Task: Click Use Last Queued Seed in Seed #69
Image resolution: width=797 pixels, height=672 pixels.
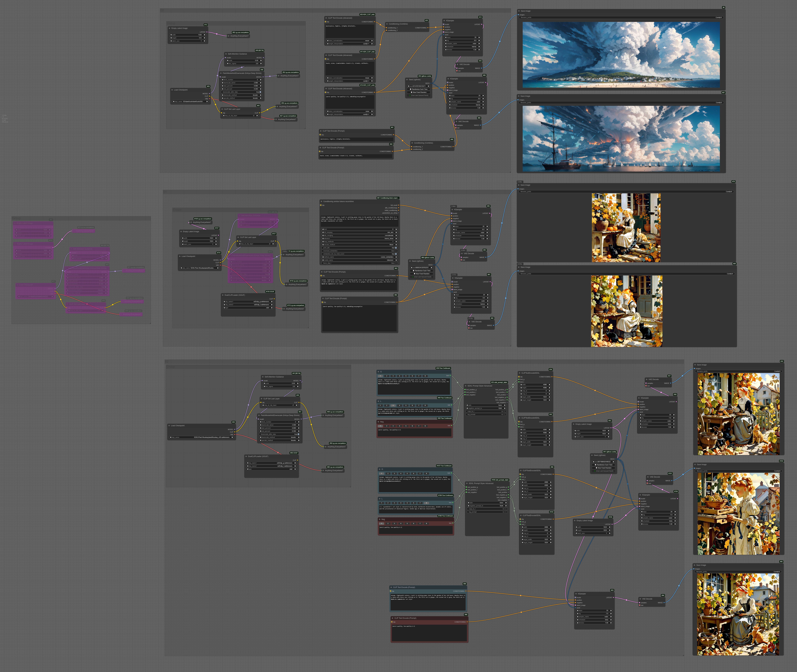Action: coord(422,277)
